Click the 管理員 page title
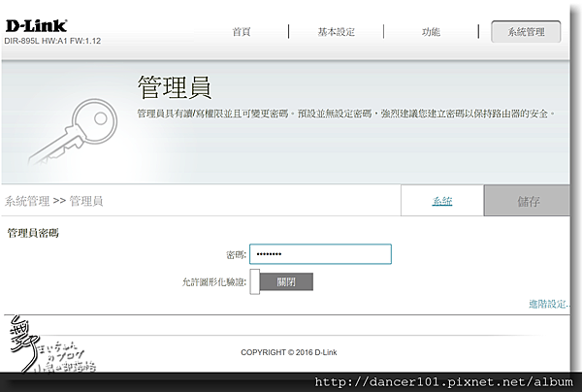Screen dimensions: 582x392 click(x=175, y=87)
